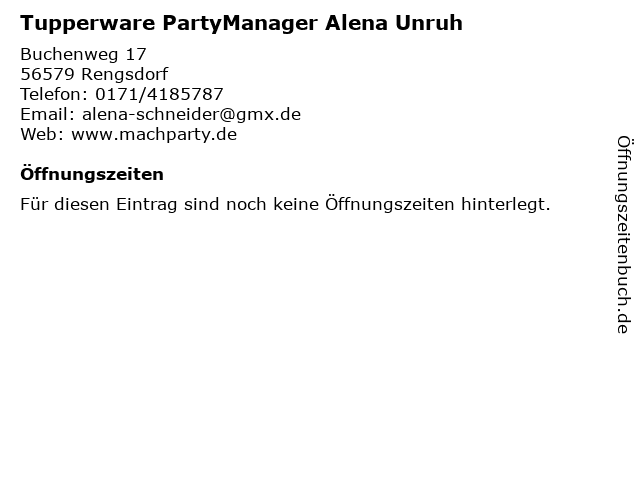Image resolution: width=640 pixels, height=480 pixels.
Task: Click the Web label
Action: 42,134
